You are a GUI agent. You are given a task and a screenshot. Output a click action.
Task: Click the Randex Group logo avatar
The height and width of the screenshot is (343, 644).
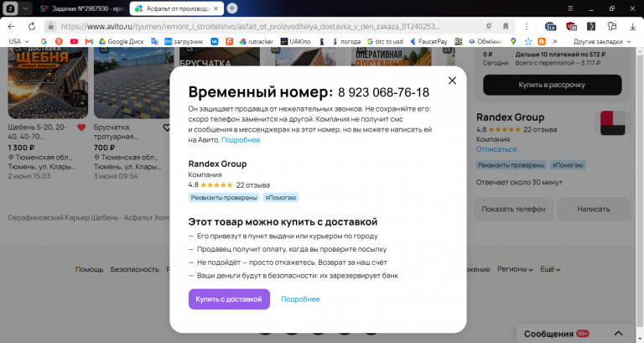pos(612,122)
